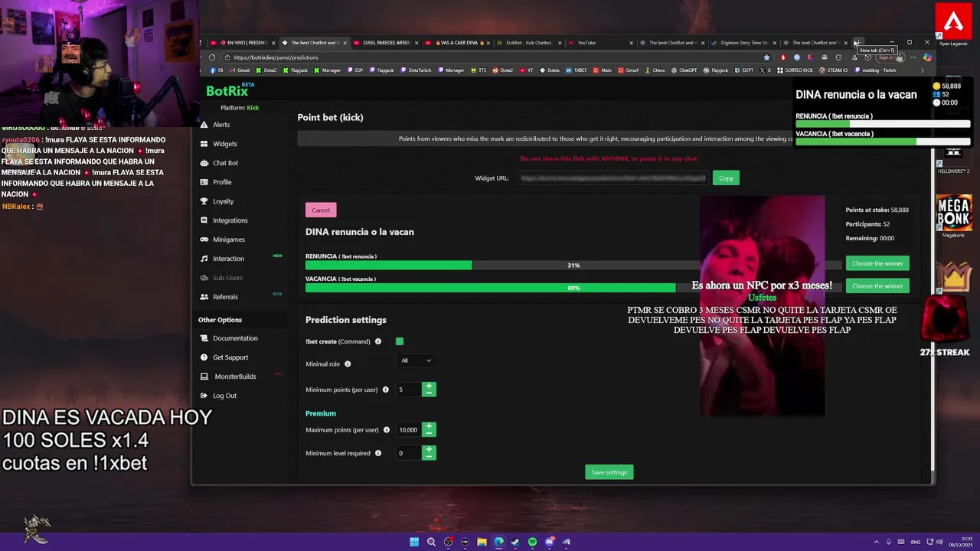Open Documentation under Other Options
Viewport: 980px width, 551px height.
point(228,338)
